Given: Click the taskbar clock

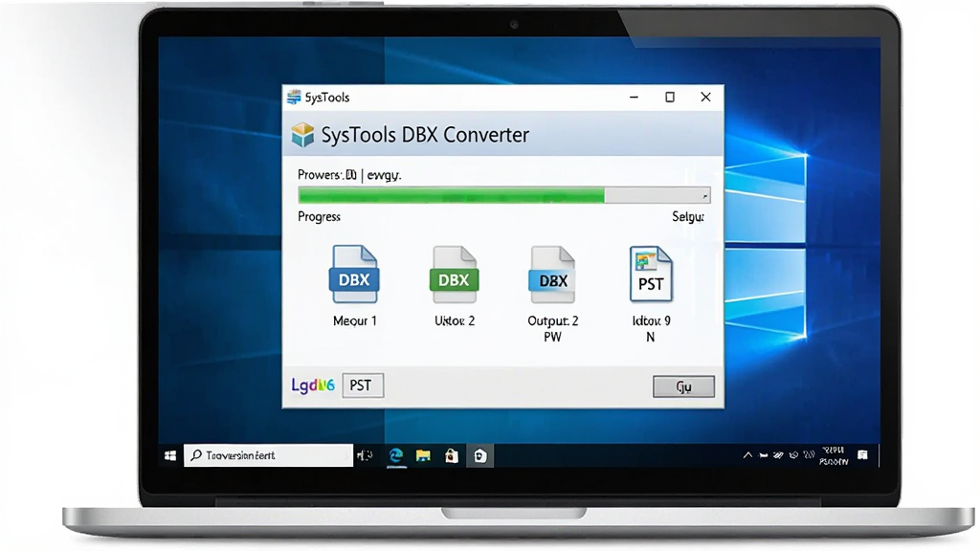Looking at the screenshot, I should tap(834, 455).
